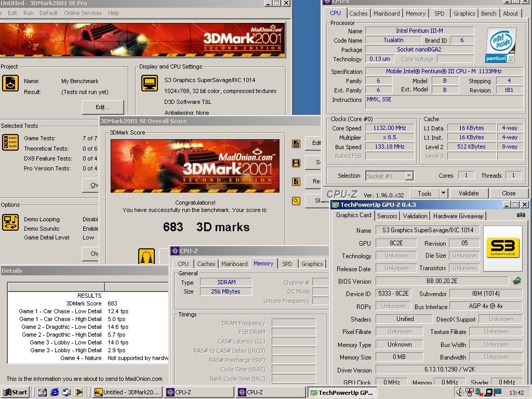Open the Edit menu in 3DMark
The image size is (532, 399).
(12, 13)
